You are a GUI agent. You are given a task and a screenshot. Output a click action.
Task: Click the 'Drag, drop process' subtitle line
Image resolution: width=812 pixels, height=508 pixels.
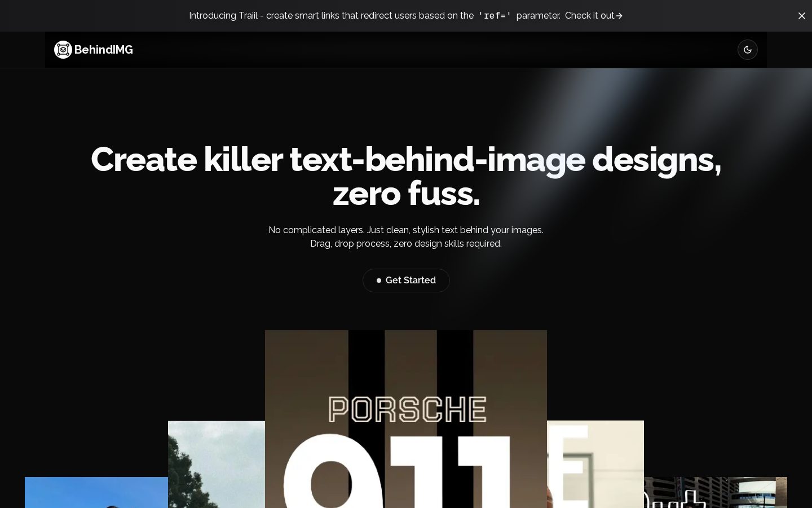pos(406,243)
